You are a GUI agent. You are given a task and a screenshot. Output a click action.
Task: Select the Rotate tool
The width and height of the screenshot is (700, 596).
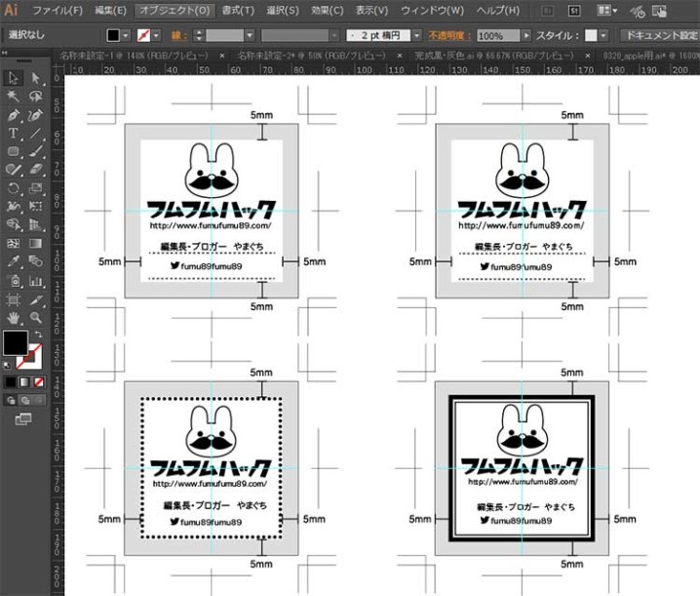14,187
